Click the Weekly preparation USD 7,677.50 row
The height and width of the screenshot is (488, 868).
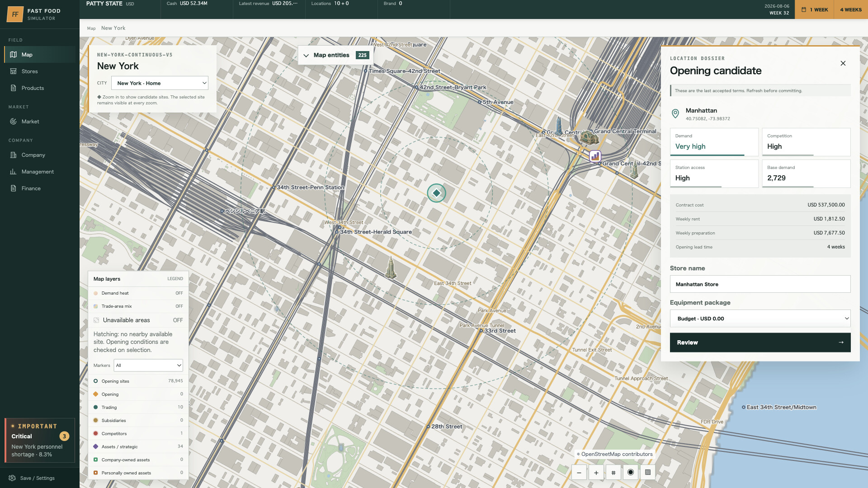[x=760, y=233]
